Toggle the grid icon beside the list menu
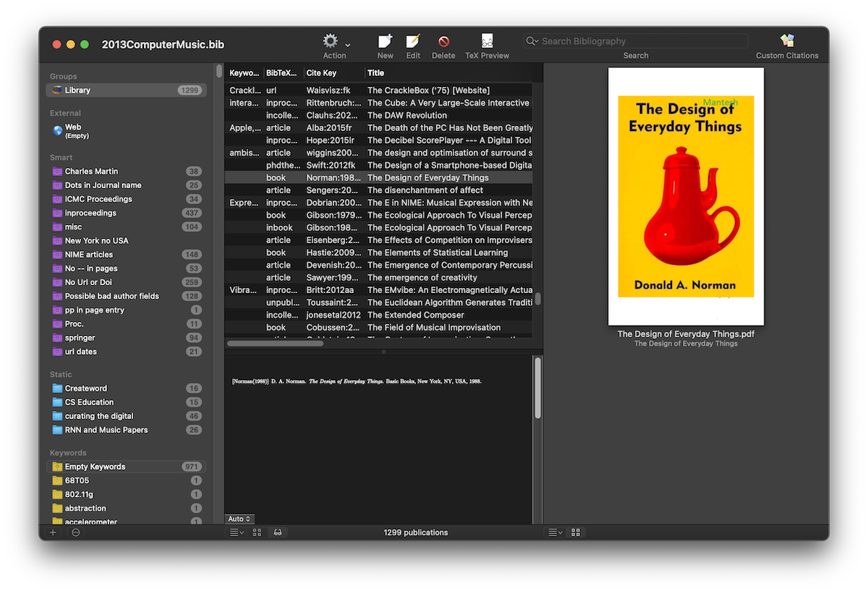The height and width of the screenshot is (592, 868). point(257,532)
